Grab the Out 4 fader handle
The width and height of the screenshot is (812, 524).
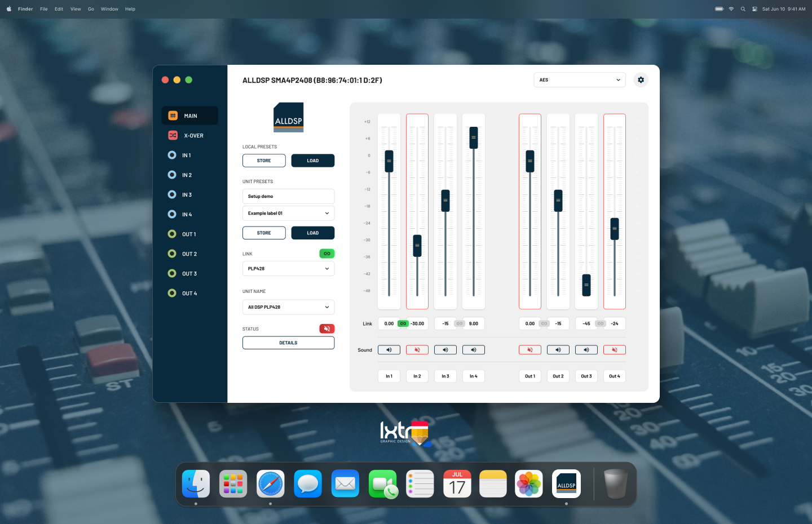pos(615,229)
